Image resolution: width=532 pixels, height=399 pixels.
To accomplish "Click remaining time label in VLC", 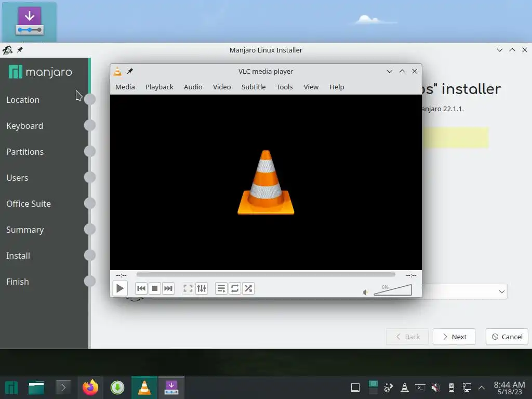I will click(x=411, y=275).
